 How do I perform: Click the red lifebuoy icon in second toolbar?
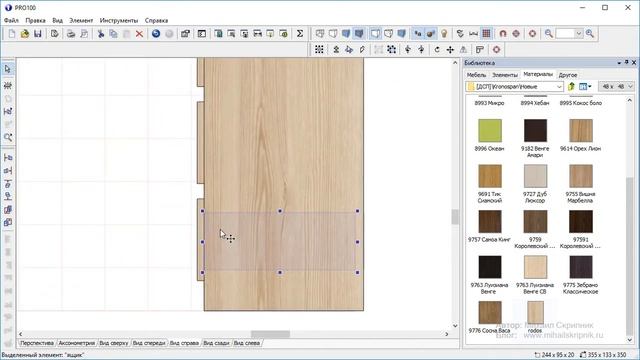496,50
